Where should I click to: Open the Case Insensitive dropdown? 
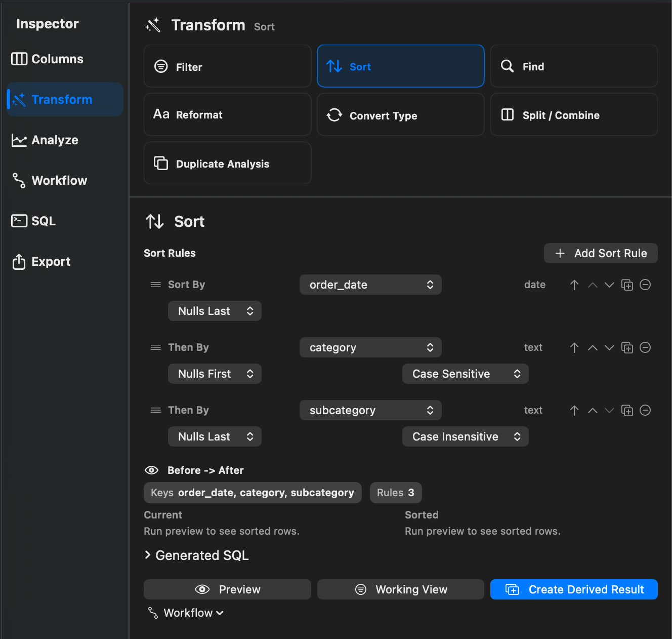(466, 436)
